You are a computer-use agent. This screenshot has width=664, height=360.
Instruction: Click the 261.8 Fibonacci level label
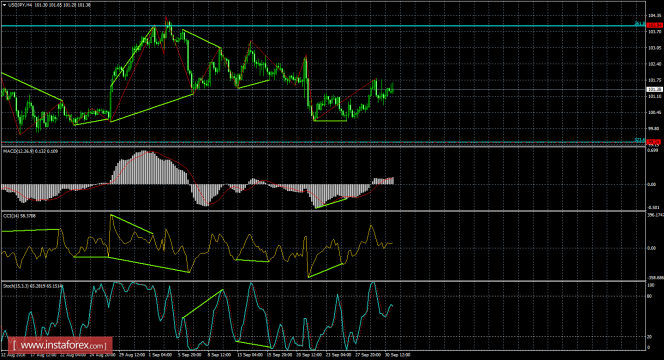[639, 24]
